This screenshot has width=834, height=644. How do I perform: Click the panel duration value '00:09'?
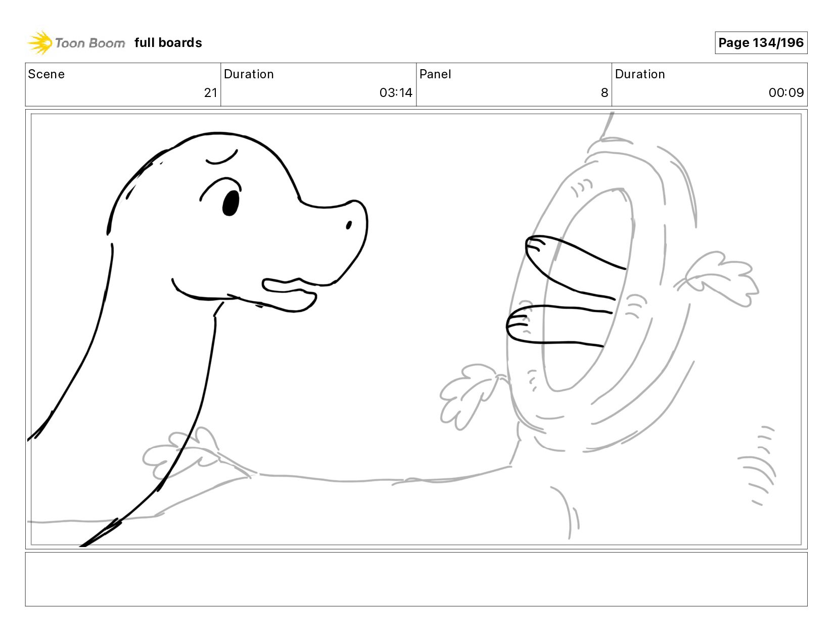click(786, 93)
